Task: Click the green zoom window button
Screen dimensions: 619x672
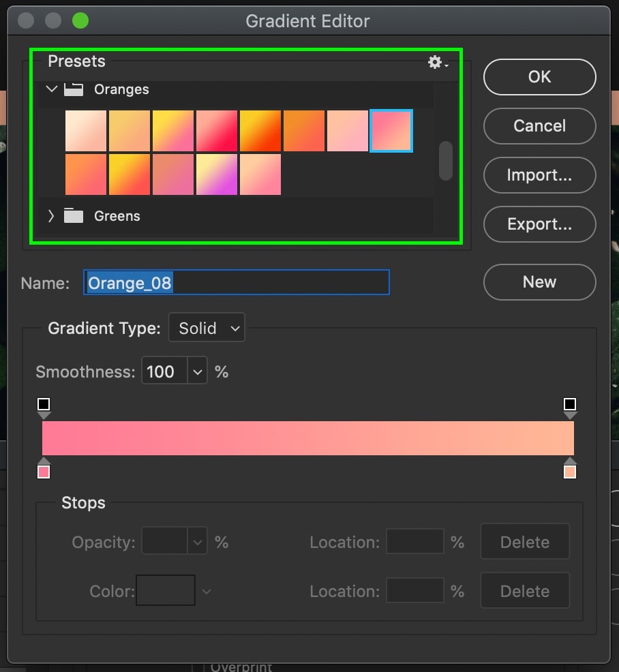Action: pos(80,20)
